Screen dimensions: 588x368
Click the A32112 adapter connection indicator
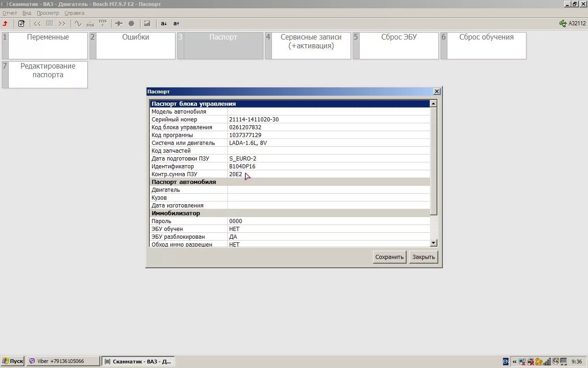[572, 23]
